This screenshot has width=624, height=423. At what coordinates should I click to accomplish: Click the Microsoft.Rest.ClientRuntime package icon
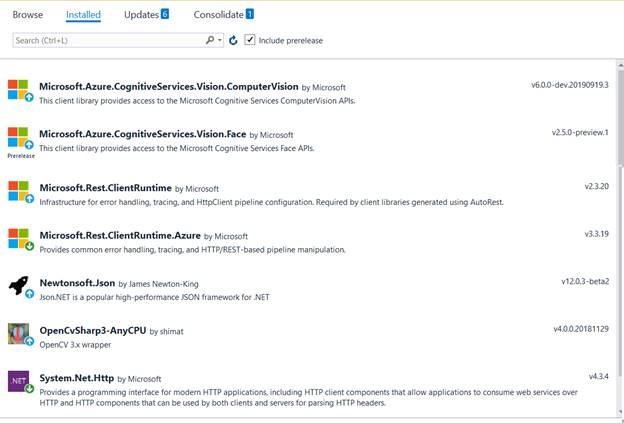(19, 191)
